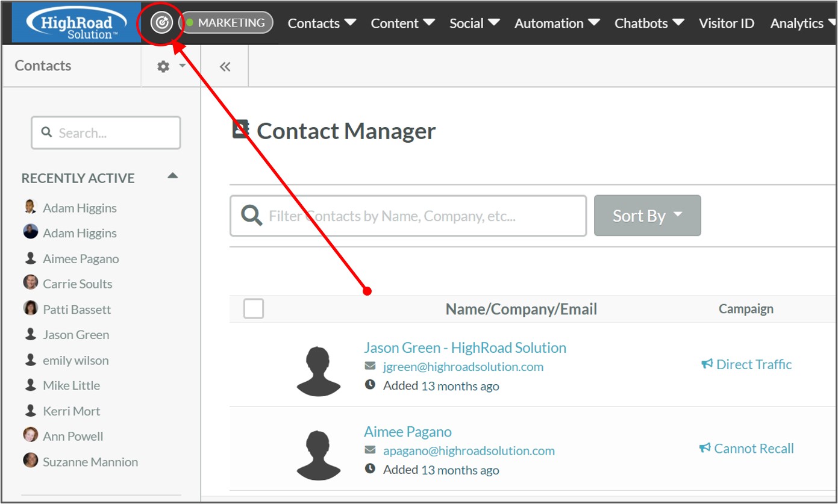Click the megaphone icon next to Direct Traffic
The height and width of the screenshot is (504, 838).
tap(706, 364)
